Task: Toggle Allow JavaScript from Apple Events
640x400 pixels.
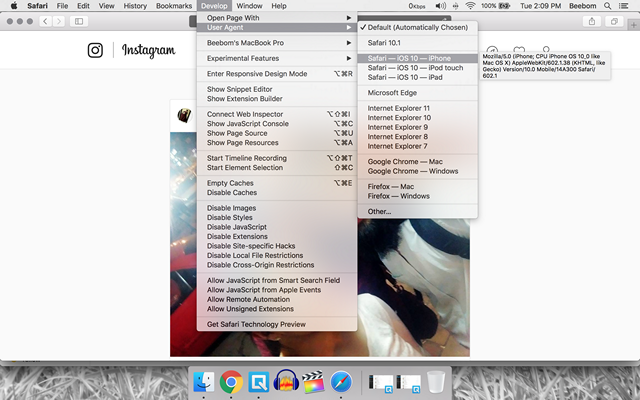Action: pos(277,290)
